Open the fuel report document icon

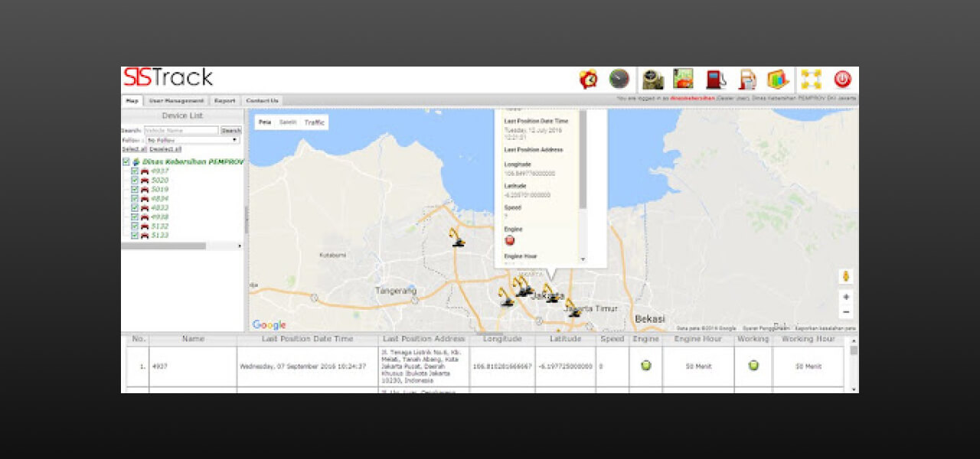(746, 79)
